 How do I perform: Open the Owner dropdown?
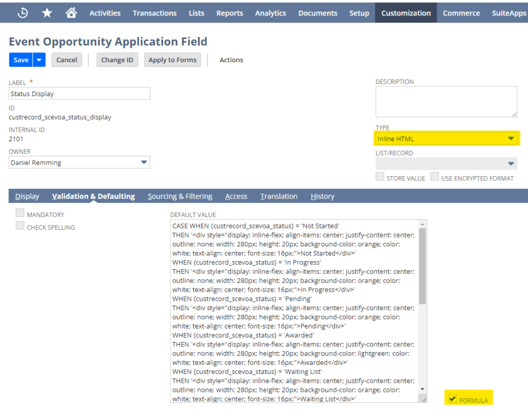tap(144, 162)
